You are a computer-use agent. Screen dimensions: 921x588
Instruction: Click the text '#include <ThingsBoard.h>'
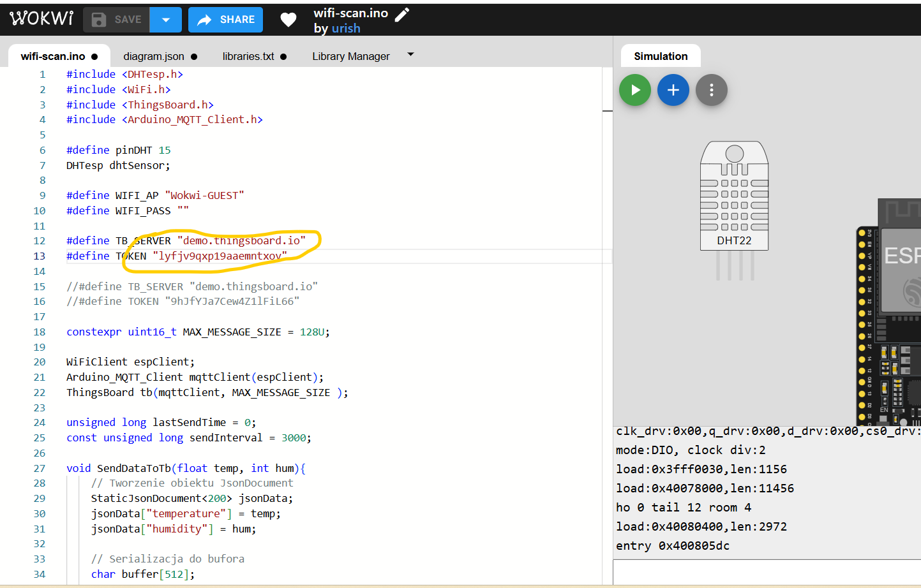click(140, 105)
